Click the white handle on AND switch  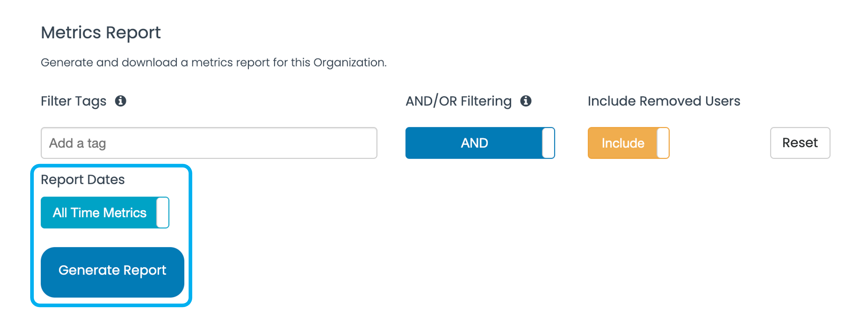click(x=548, y=143)
